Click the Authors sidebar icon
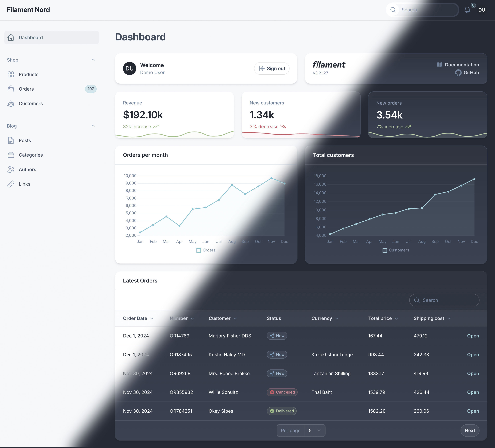 11,169
